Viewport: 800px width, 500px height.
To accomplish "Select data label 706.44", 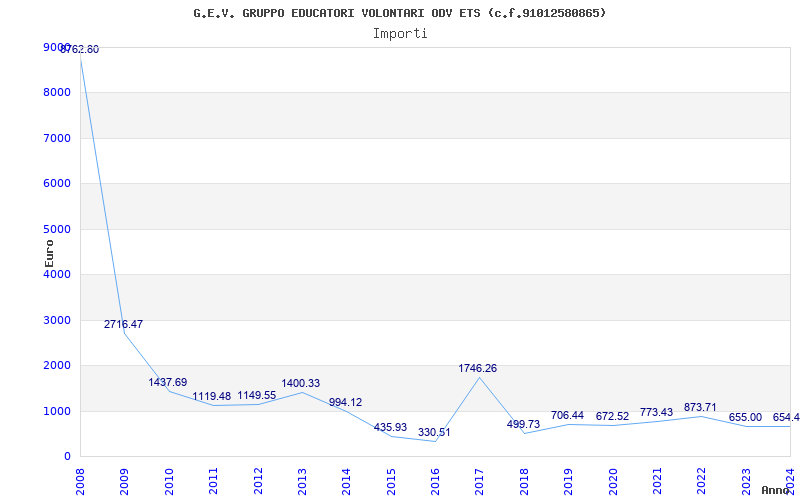I will coord(567,415).
